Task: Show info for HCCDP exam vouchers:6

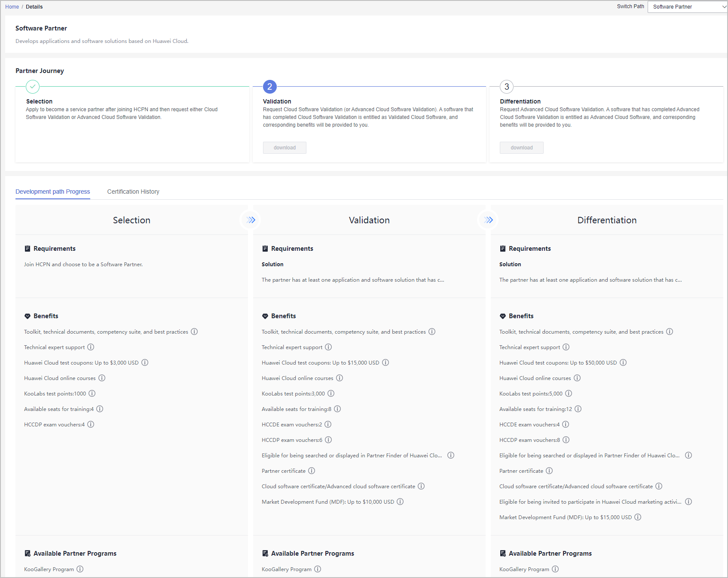Action: [328, 440]
